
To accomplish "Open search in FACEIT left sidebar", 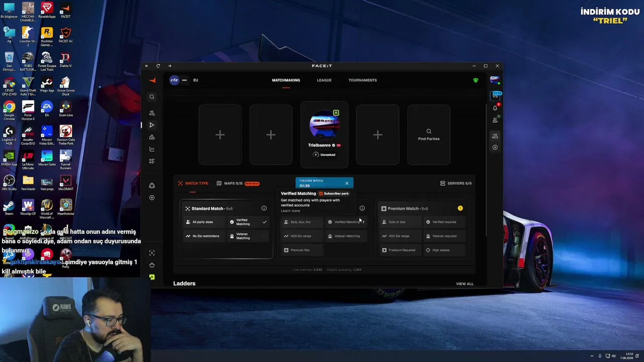I will pos(152,97).
